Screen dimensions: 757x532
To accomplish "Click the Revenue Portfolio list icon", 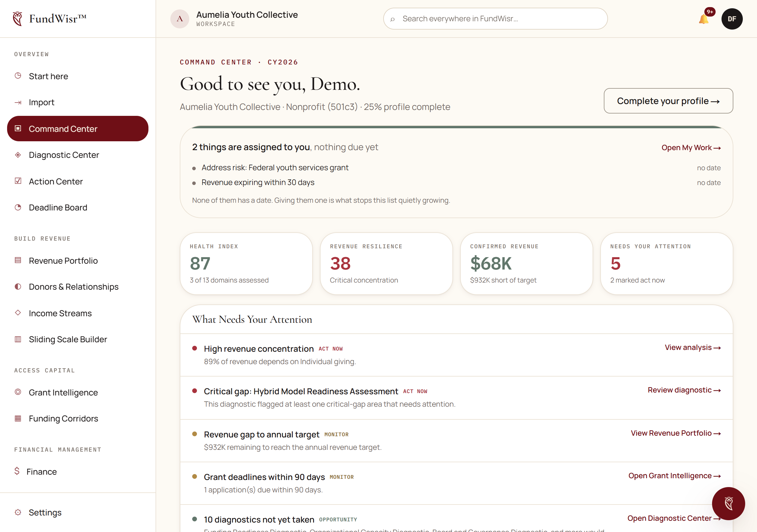I will [18, 260].
